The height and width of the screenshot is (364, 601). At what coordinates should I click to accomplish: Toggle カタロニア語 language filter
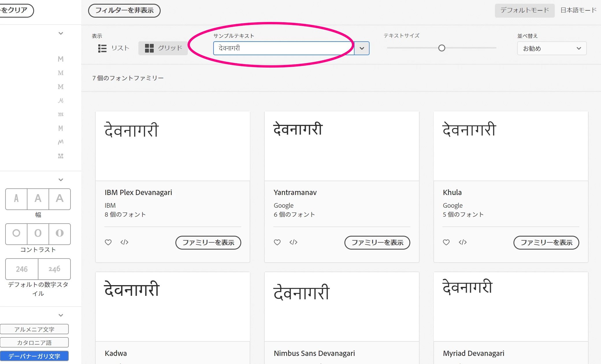click(x=34, y=342)
